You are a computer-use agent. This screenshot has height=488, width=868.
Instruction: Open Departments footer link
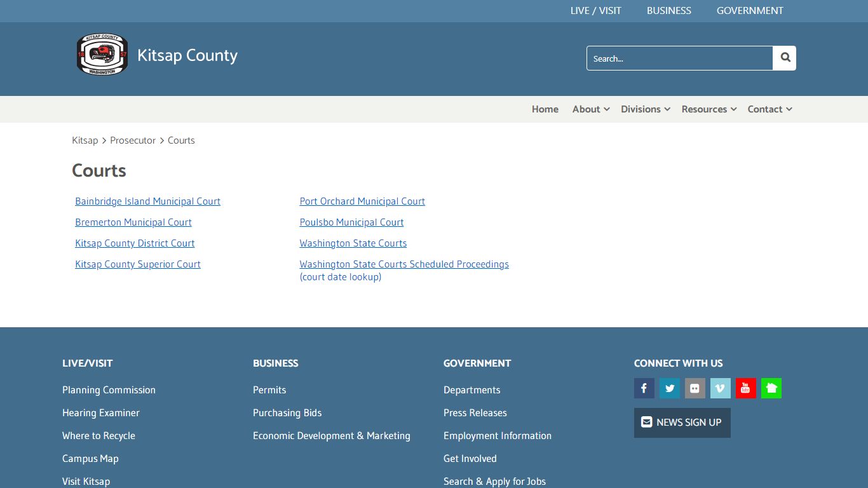pyautogui.click(x=471, y=390)
